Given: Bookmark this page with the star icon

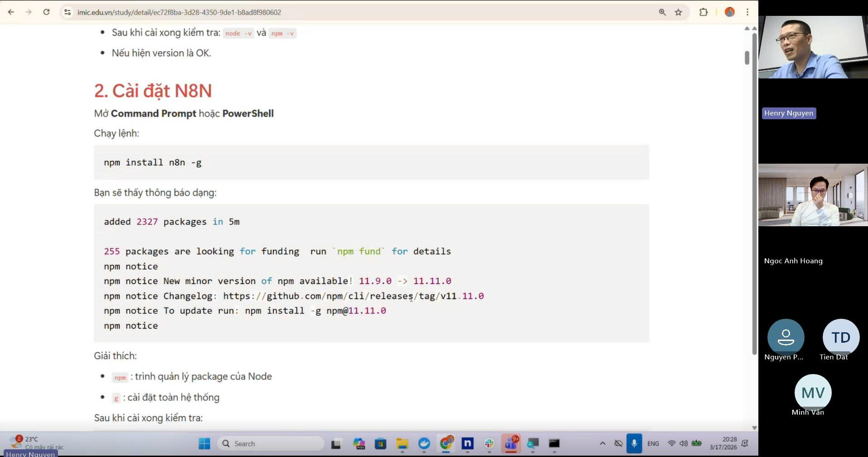Looking at the screenshot, I should [678, 12].
